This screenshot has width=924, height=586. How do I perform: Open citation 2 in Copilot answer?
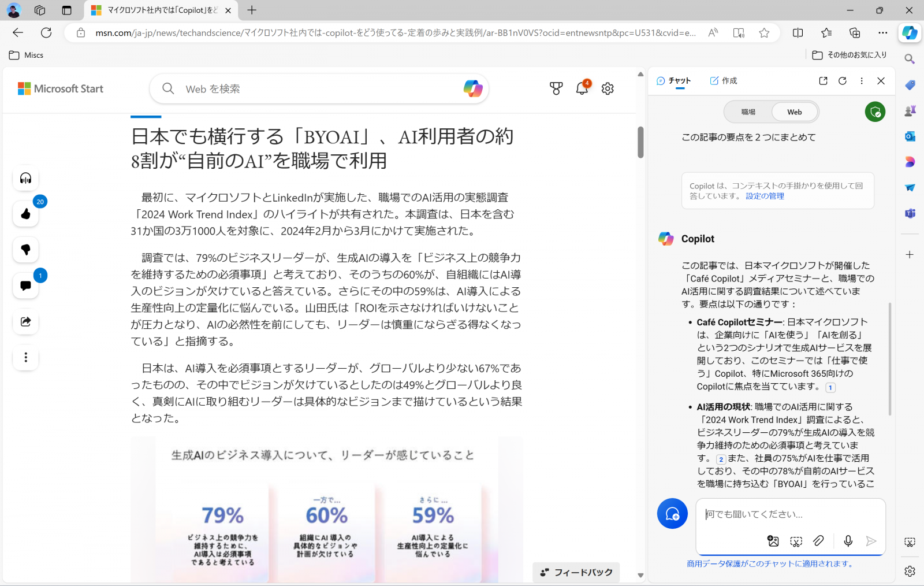(x=721, y=459)
